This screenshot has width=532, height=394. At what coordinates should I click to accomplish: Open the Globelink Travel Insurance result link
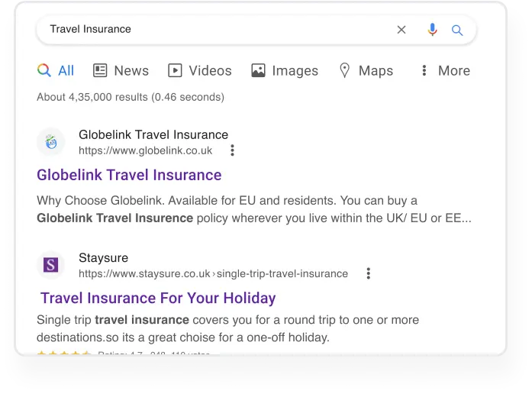tap(129, 175)
